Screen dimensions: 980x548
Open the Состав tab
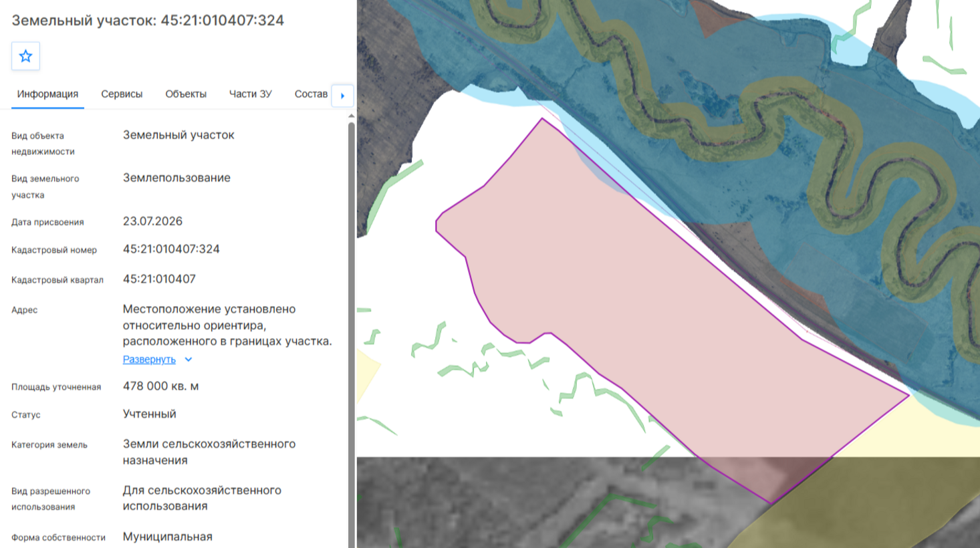pyautogui.click(x=311, y=94)
